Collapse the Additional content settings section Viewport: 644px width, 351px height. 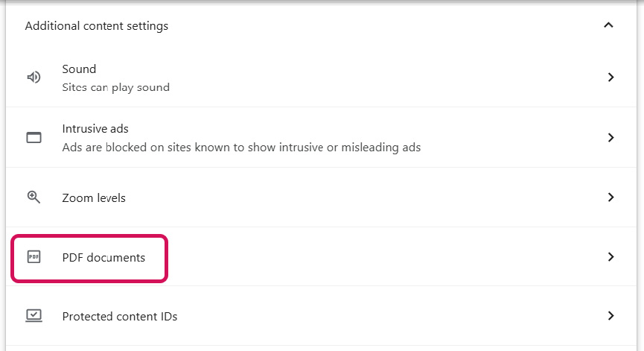coord(608,25)
